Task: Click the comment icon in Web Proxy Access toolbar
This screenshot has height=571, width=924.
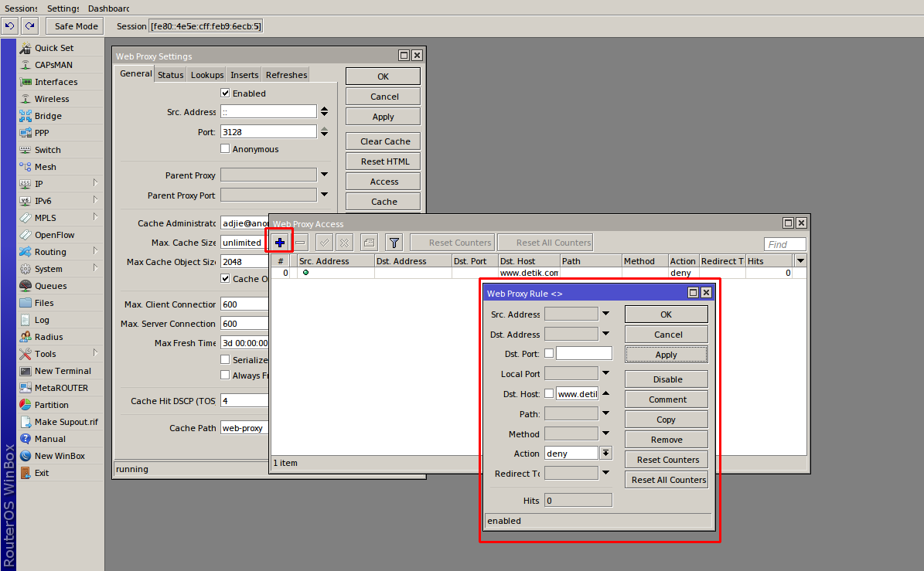Action: coord(369,243)
